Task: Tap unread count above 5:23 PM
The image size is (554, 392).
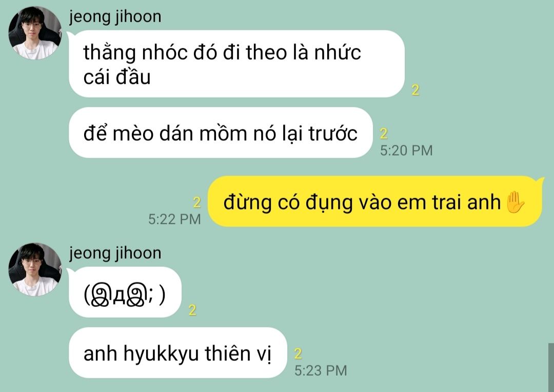Action: click(x=298, y=354)
